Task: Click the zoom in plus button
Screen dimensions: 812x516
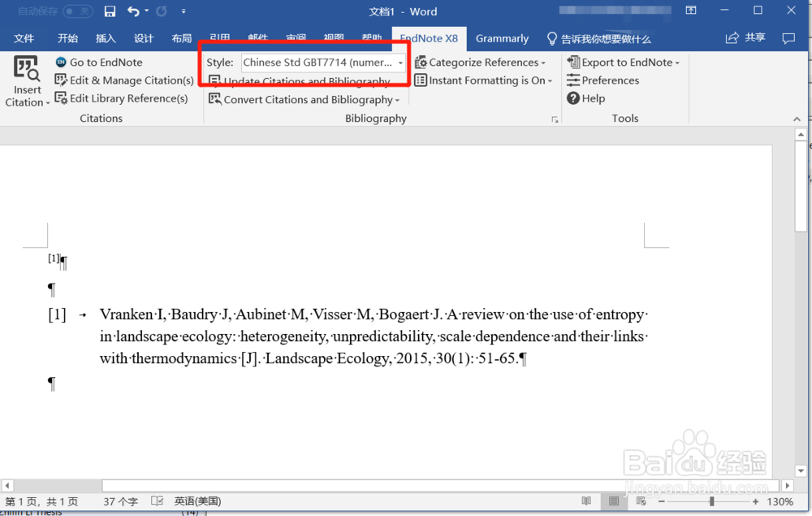Action: pyautogui.click(x=755, y=501)
